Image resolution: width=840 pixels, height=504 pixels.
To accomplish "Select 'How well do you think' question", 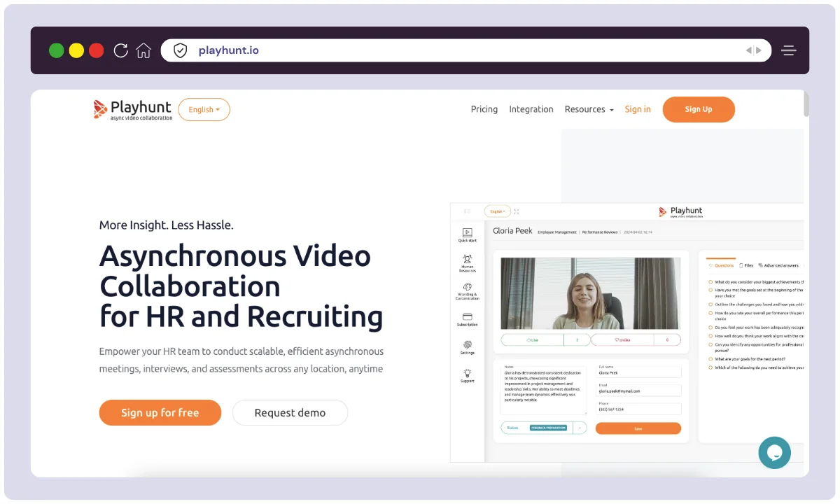I will point(710,336).
